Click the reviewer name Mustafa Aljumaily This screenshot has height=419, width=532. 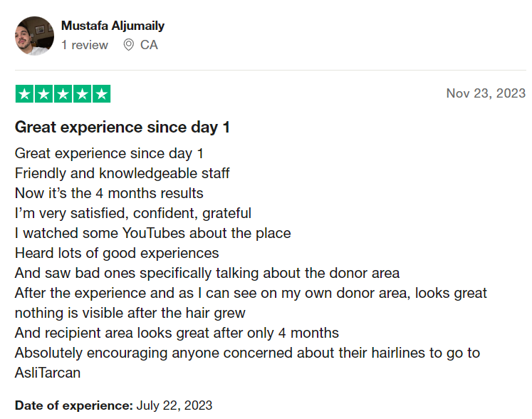(113, 26)
